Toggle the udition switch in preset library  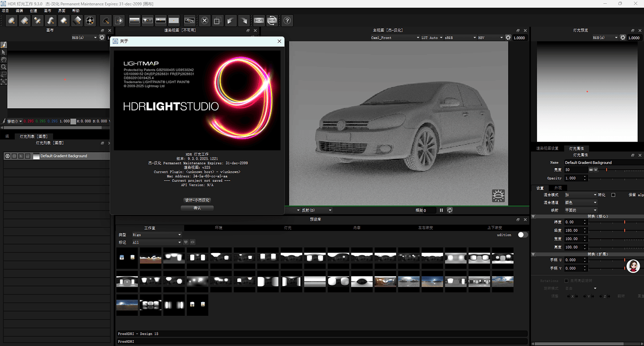tap(522, 235)
